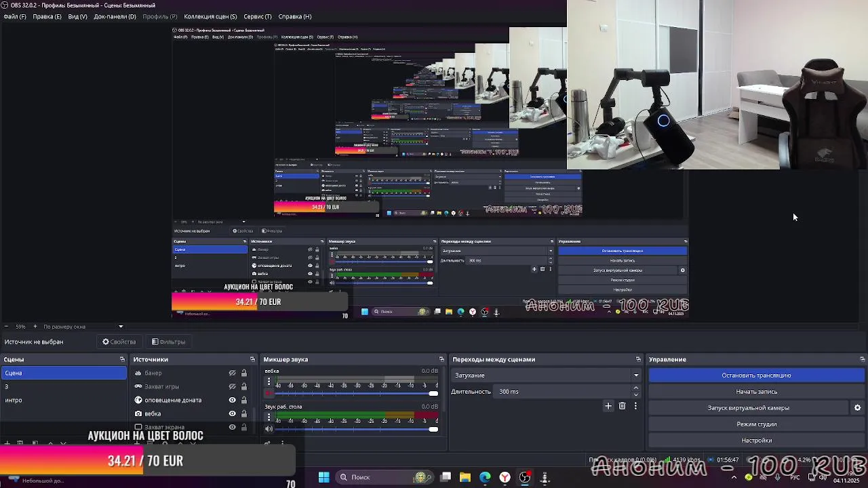Viewport: 868px width, 488px height.
Task: Open the Вид menu
Action: tap(77, 16)
